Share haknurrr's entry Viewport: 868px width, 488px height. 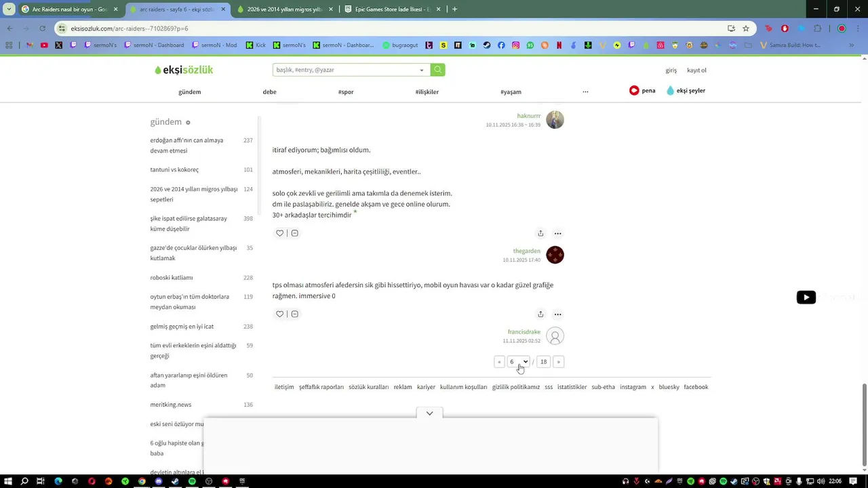pos(540,233)
